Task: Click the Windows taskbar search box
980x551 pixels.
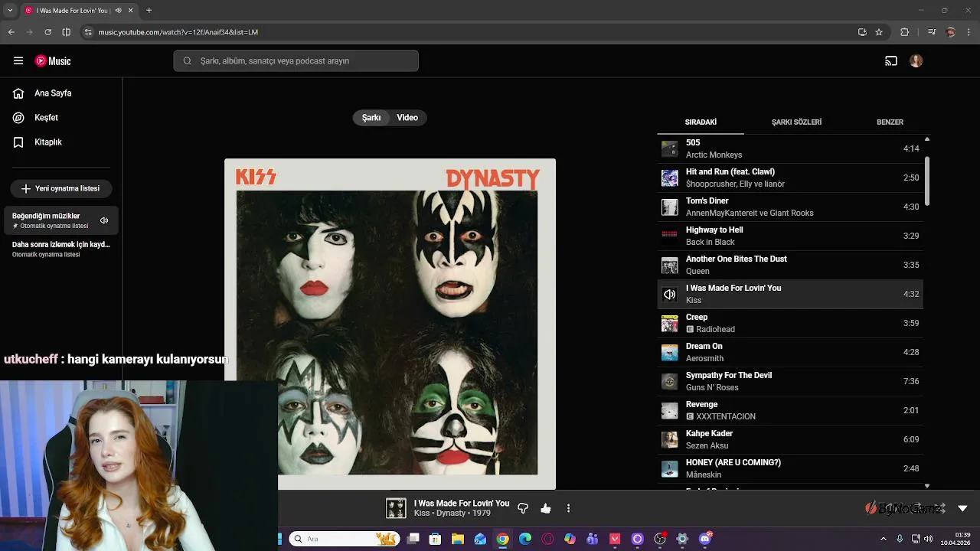Action: tap(344, 539)
